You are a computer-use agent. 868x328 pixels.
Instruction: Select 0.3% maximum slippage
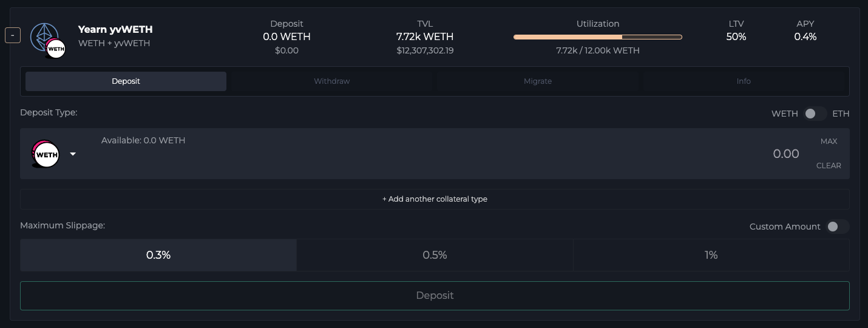[x=158, y=255]
